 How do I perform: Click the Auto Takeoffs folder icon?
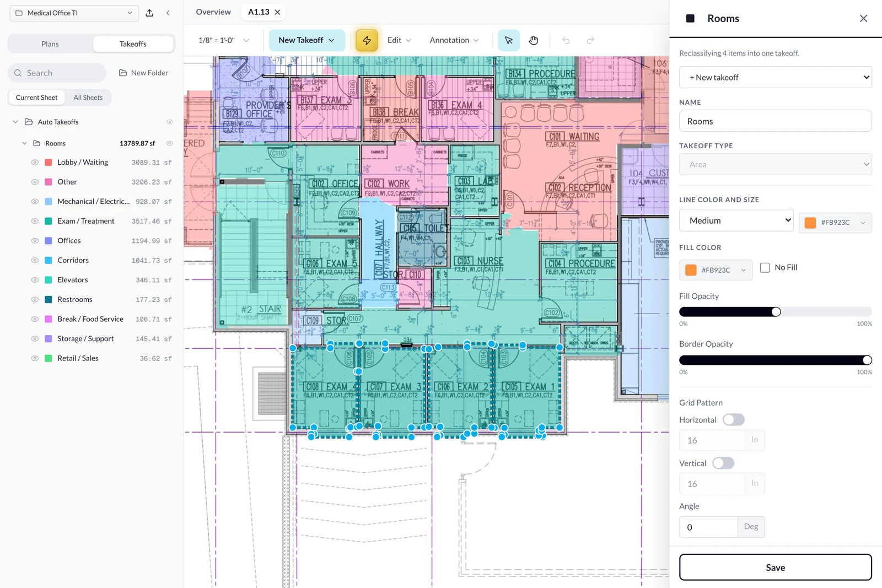(x=29, y=122)
